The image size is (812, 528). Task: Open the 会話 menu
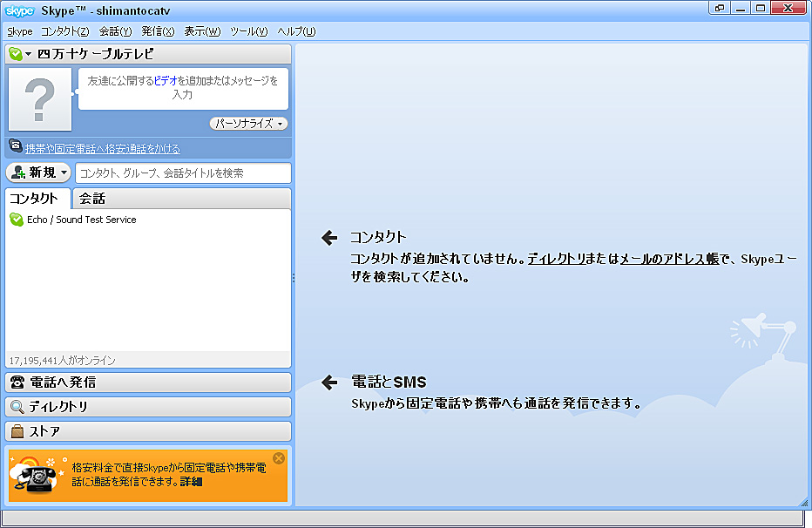tap(116, 31)
